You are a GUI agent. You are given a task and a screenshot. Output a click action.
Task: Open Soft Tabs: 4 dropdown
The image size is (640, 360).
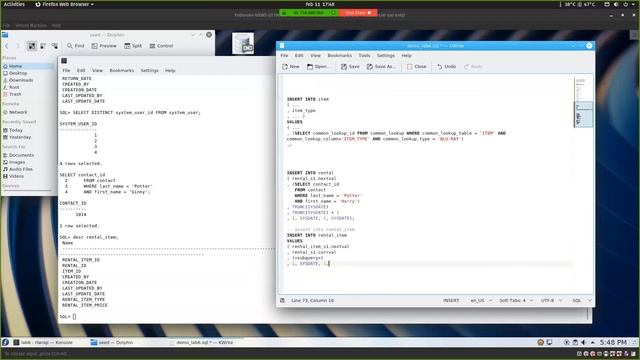coord(516,300)
